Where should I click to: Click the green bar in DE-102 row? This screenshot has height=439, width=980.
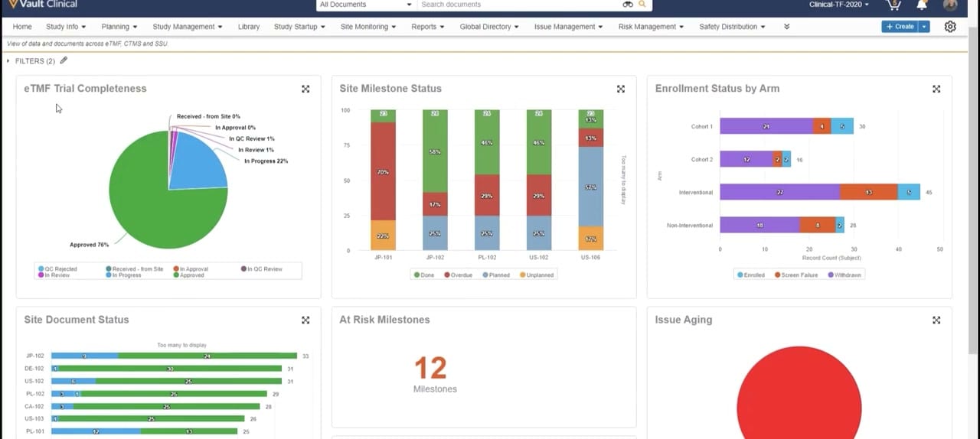[170, 369]
